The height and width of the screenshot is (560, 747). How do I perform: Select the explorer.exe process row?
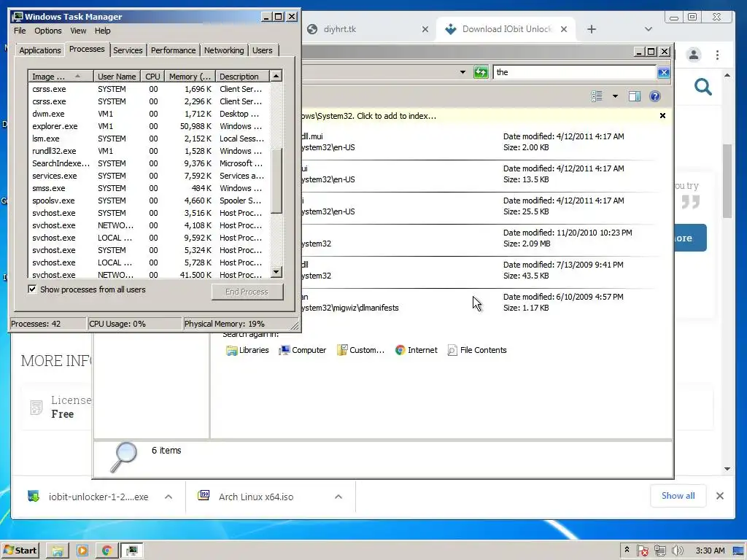point(149,126)
